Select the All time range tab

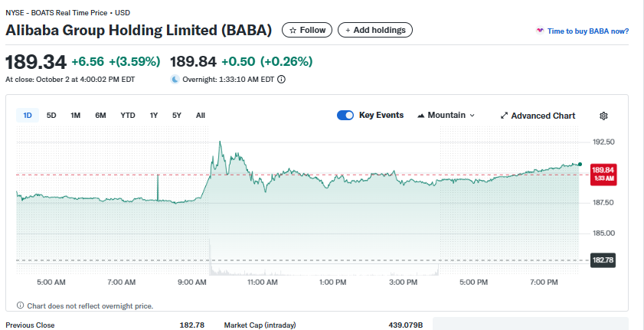click(201, 116)
